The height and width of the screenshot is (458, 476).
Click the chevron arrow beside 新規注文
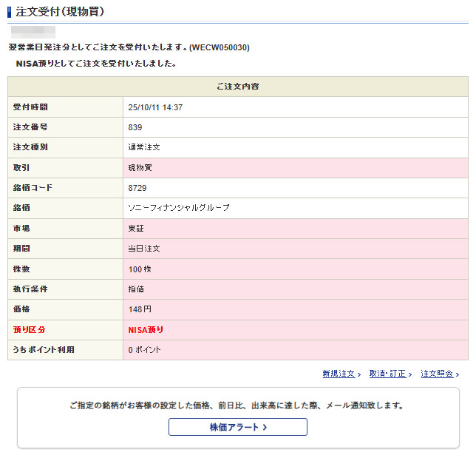tap(359, 374)
